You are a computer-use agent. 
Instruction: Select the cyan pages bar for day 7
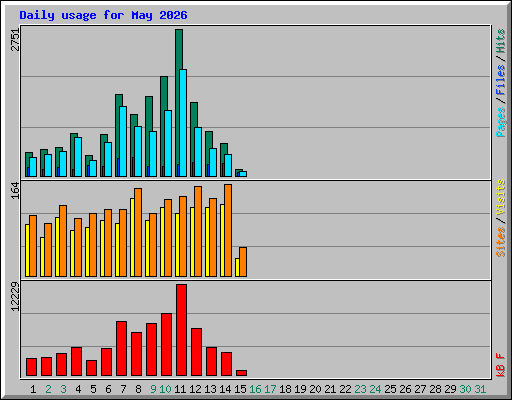pos(123,141)
